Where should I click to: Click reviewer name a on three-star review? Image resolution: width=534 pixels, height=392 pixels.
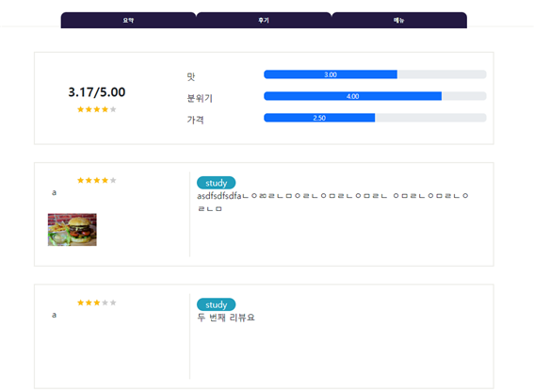click(x=54, y=315)
